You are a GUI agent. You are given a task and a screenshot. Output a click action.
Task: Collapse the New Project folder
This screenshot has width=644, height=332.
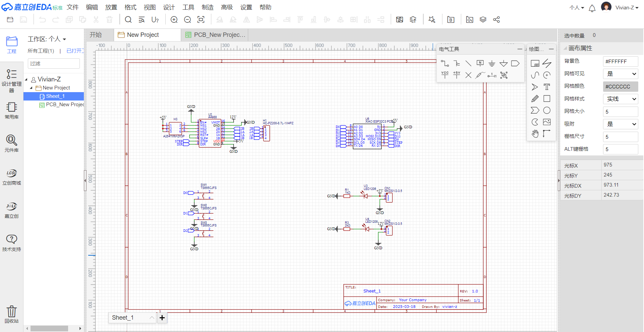tap(31, 88)
